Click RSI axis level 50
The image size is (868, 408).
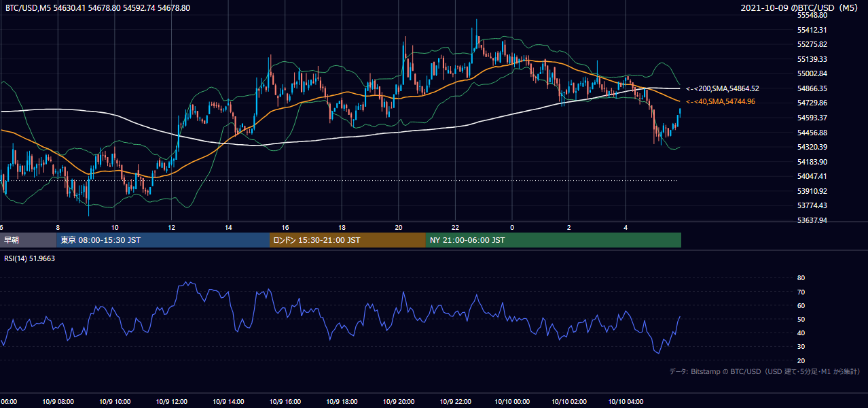(801, 319)
